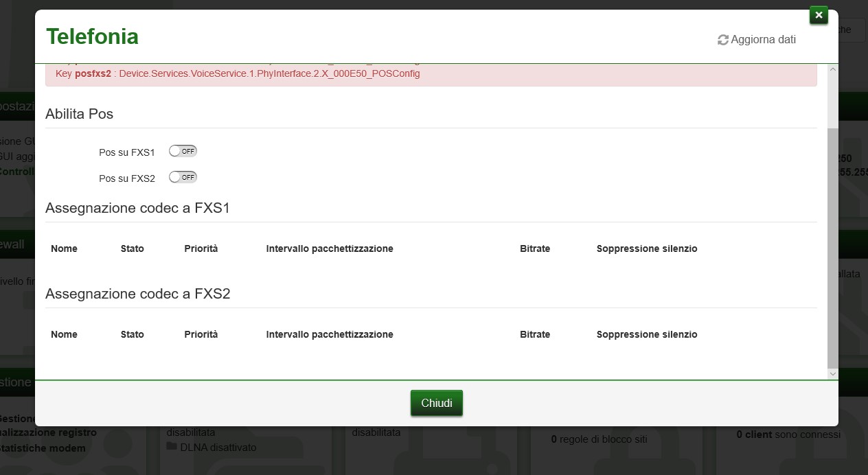
Task: Click the dialog's vertical scrollbar thumb
Action: tap(833, 247)
